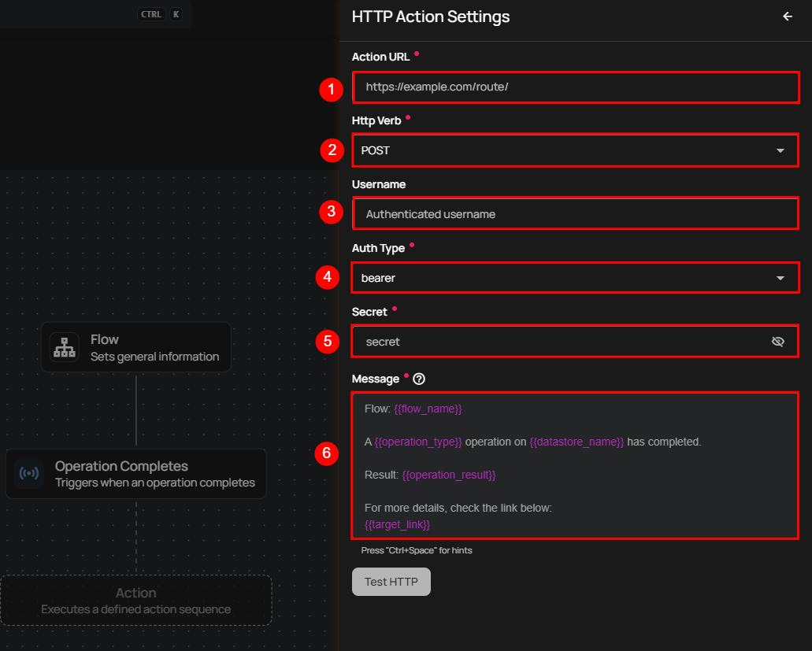Toggle Secret field visibility eye icon
Image resolution: width=812 pixels, height=651 pixels.
click(778, 342)
